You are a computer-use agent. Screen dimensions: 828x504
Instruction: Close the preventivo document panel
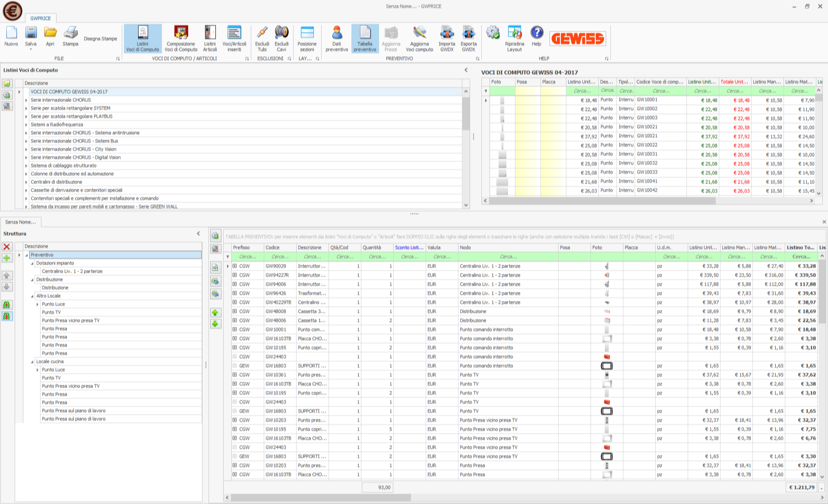click(824, 222)
